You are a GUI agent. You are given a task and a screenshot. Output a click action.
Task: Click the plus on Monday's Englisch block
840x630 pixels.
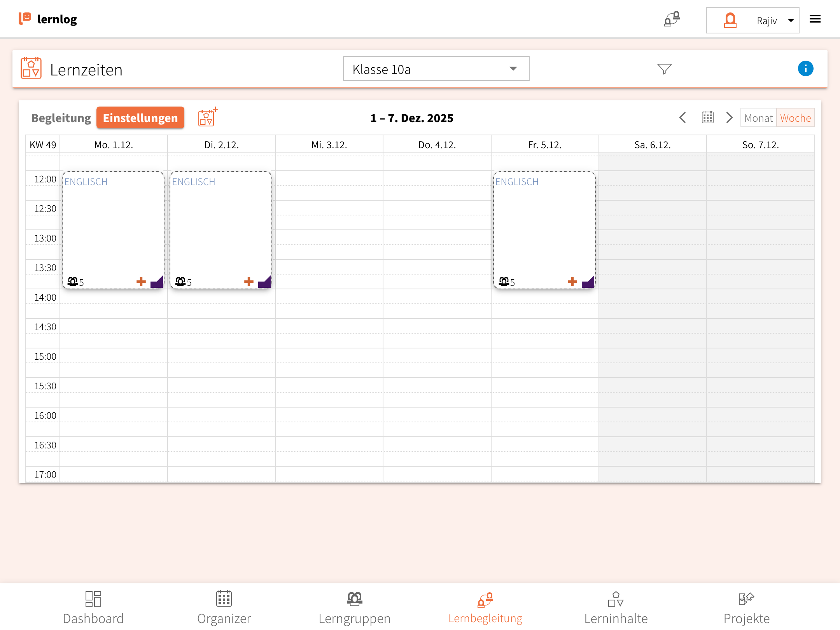141,282
